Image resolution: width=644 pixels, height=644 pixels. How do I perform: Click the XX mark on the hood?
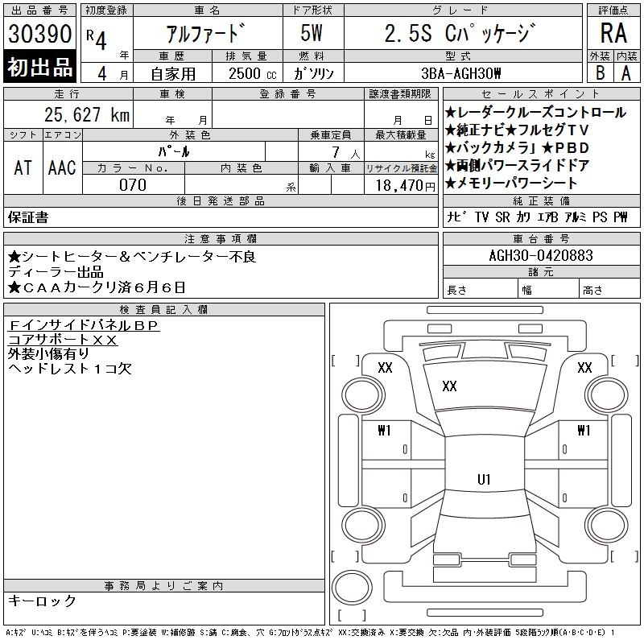tap(449, 386)
